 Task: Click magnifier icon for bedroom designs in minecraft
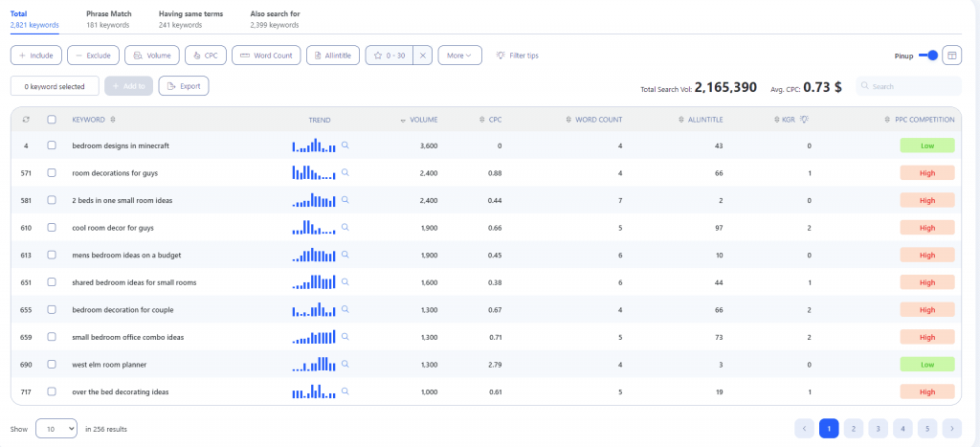pos(345,145)
